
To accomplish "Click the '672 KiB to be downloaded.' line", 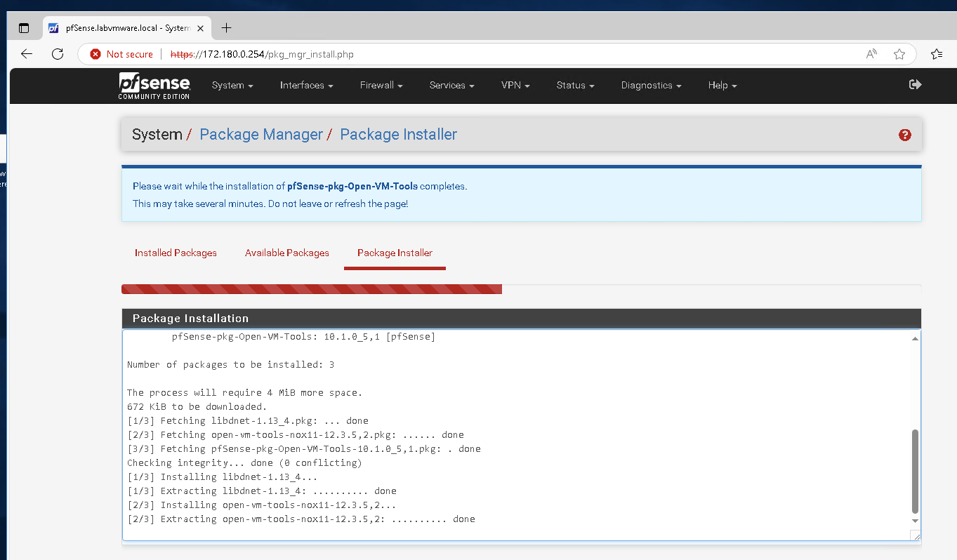I will pos(197,407).
